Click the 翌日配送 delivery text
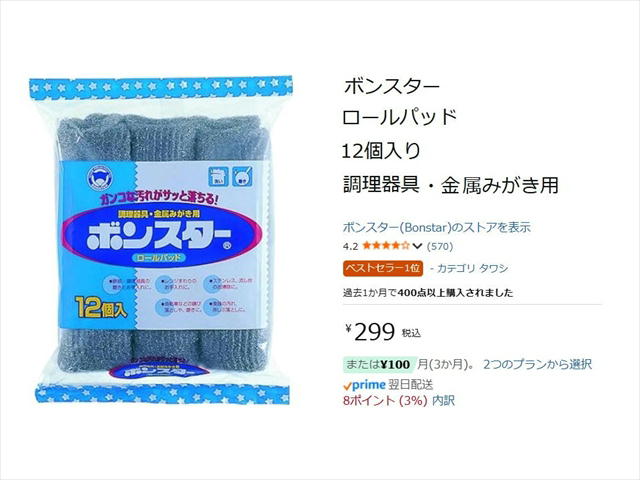This screenshot has height=480, width=640. pyautogui.click(x=410, y=384)
